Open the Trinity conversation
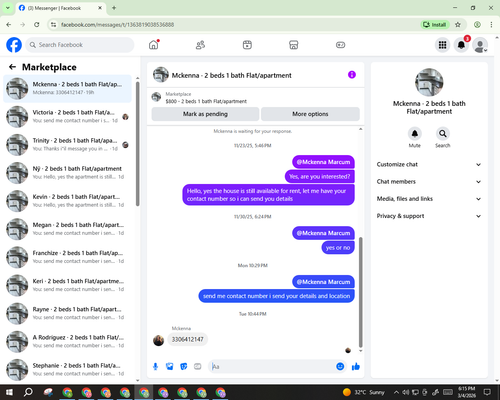Viewport: 500px width, 400px height. (x=68, y=145)
